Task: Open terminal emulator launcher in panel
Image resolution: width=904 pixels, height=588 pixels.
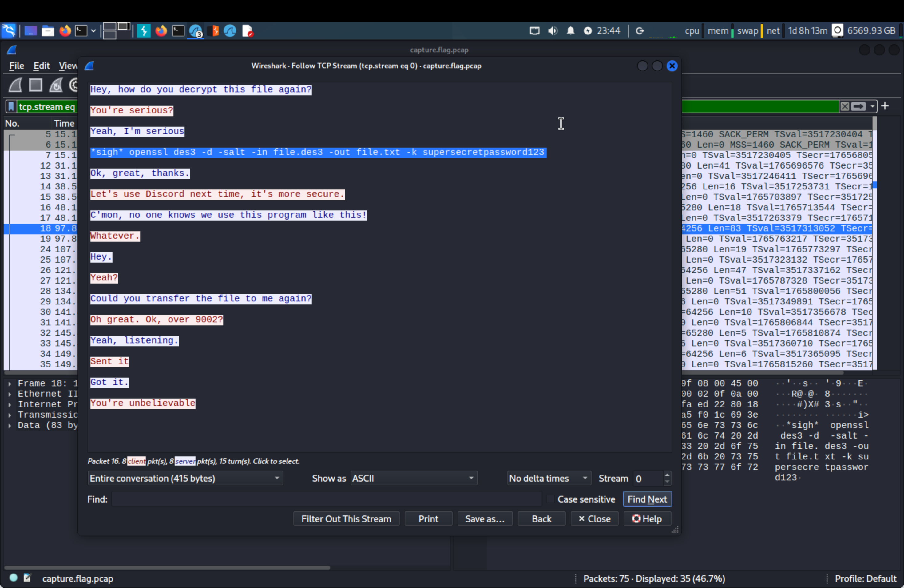Action: pyautogui.click(x=81, y=31)
